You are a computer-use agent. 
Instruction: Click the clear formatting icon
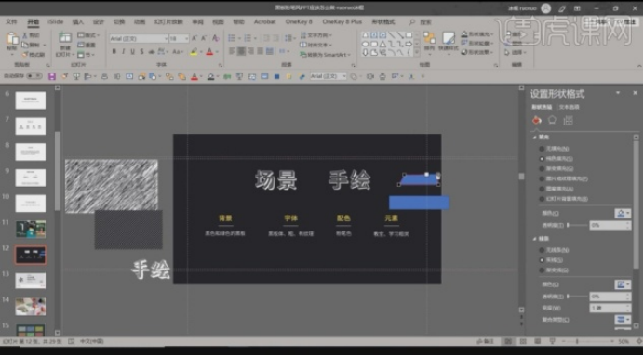tap(215, 38)
